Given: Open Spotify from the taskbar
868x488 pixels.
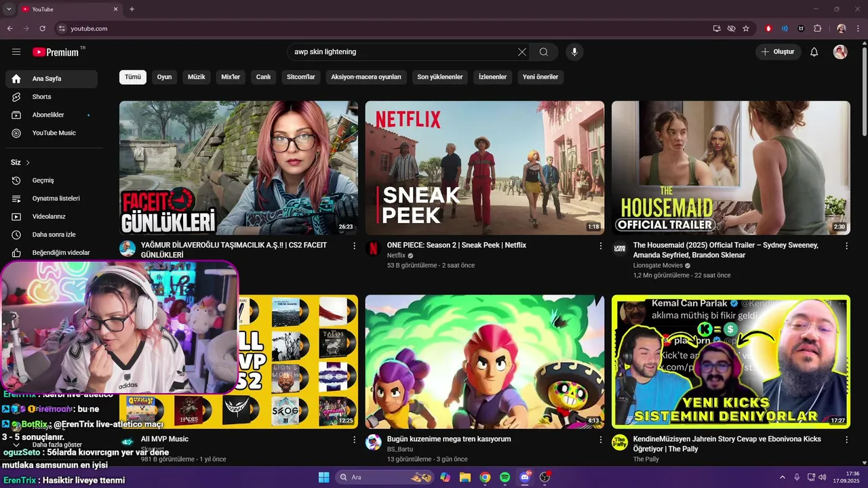Looking at the screenshot, I should click(x=505, y=477).
